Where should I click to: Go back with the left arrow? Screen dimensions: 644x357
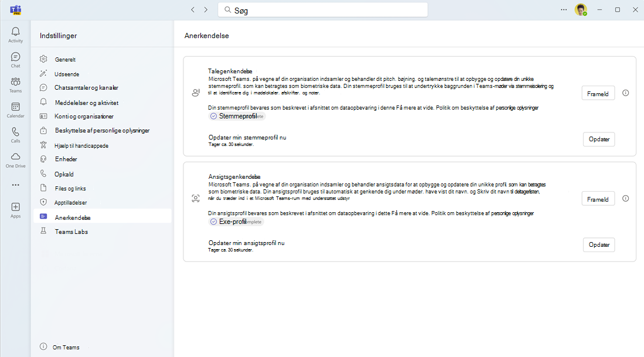point(193,10)
